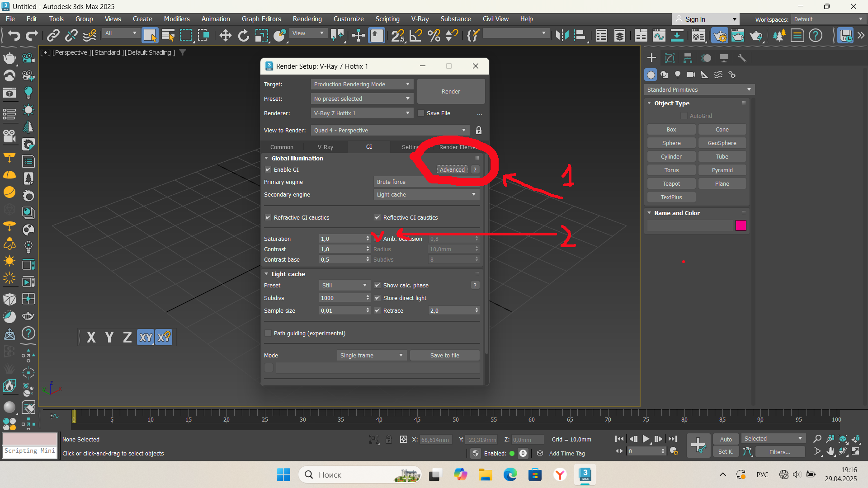Viewport: 868px width, 488px height.
Task: Click the Mirror tool icon
Action: [x=562, y=35]
